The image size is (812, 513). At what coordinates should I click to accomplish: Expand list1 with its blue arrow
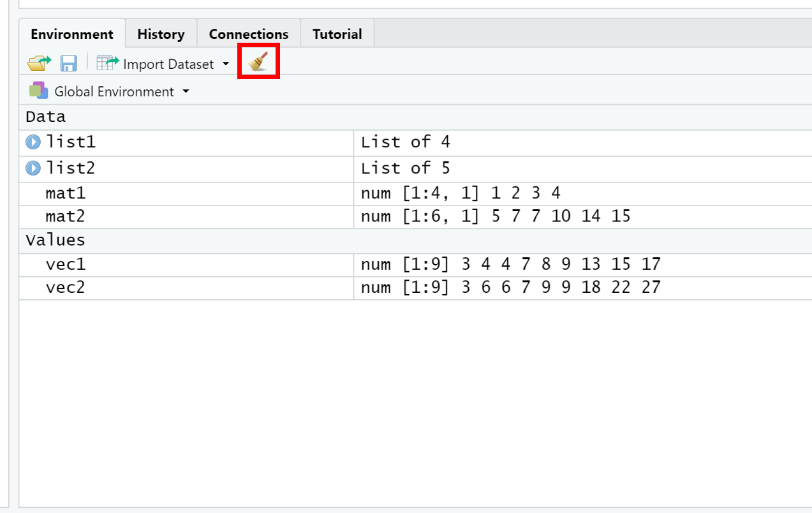pyautogui.click(x=33, y=142)
